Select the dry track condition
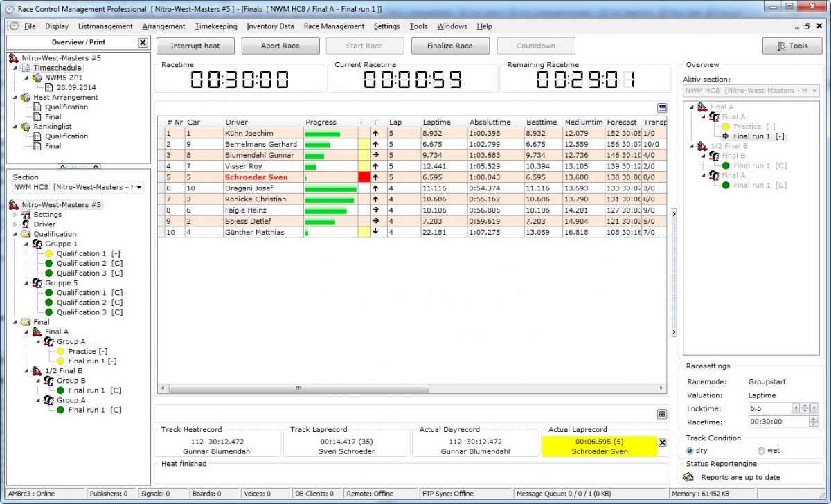 [x=690, y=451]
